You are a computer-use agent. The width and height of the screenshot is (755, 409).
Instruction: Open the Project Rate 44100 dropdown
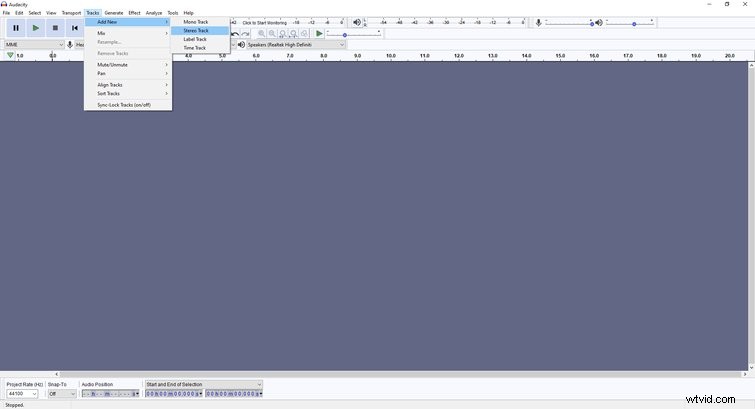click(x=22, y=394)
